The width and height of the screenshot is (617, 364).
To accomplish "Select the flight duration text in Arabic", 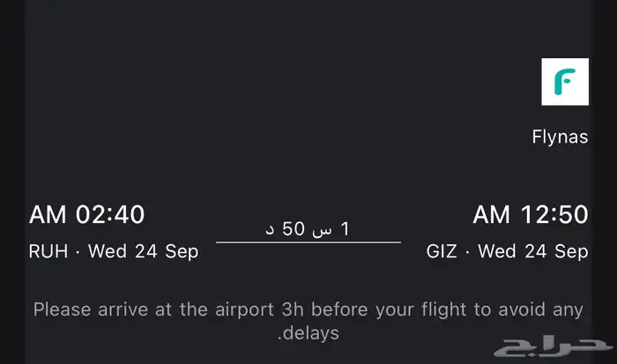I will 308,229.
